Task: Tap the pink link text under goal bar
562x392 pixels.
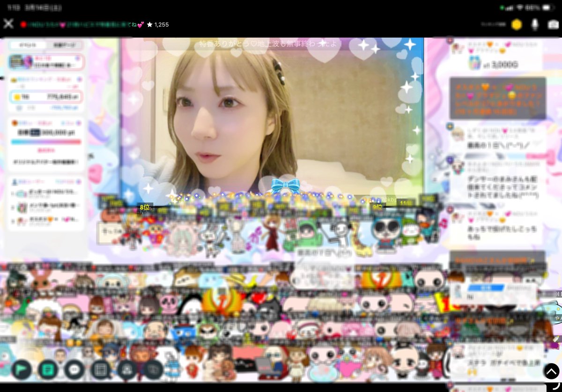Action: pyautogui.click(x=46, y=151)
